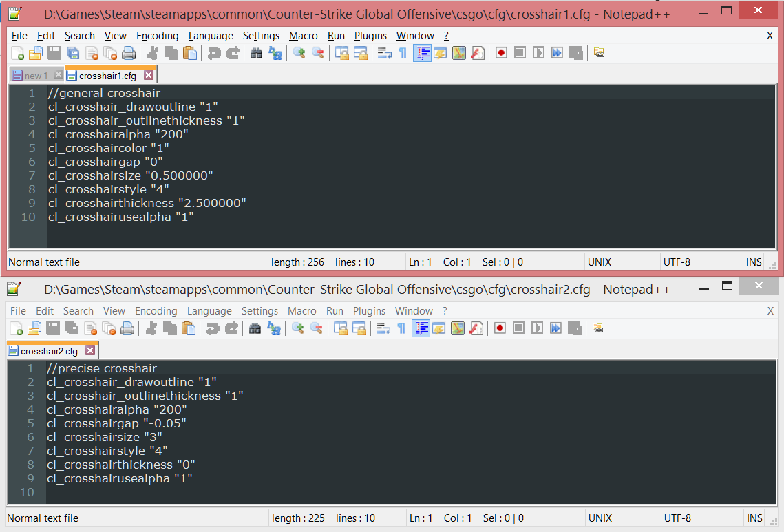This screenshot has height=532, width=784.
Task: Click Cut scissors icon in crosshair1.cfg window
Action: coord(153,53)
